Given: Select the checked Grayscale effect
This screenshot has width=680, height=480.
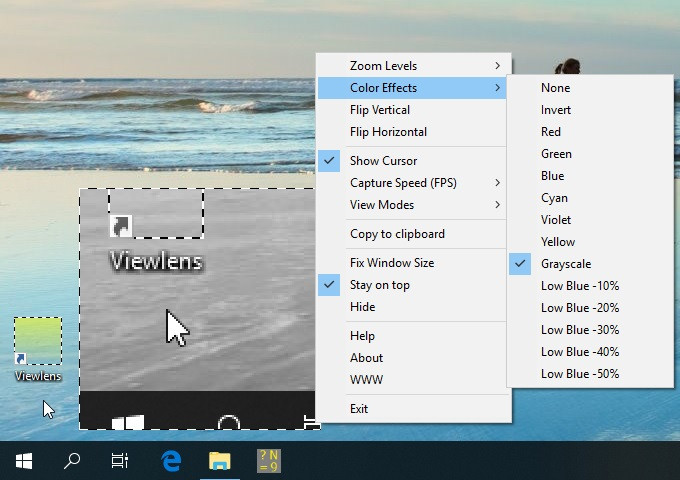Looking at the screenshot, I should tap(590, 264).
